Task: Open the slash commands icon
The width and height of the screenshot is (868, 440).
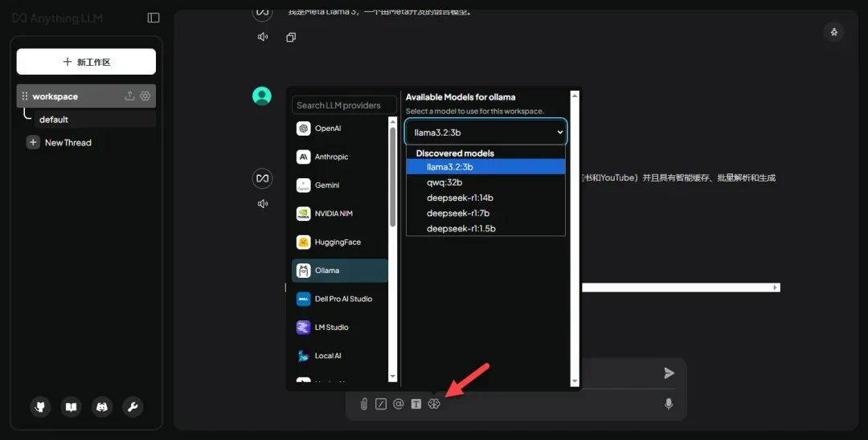Action: (x=381, y=404)
